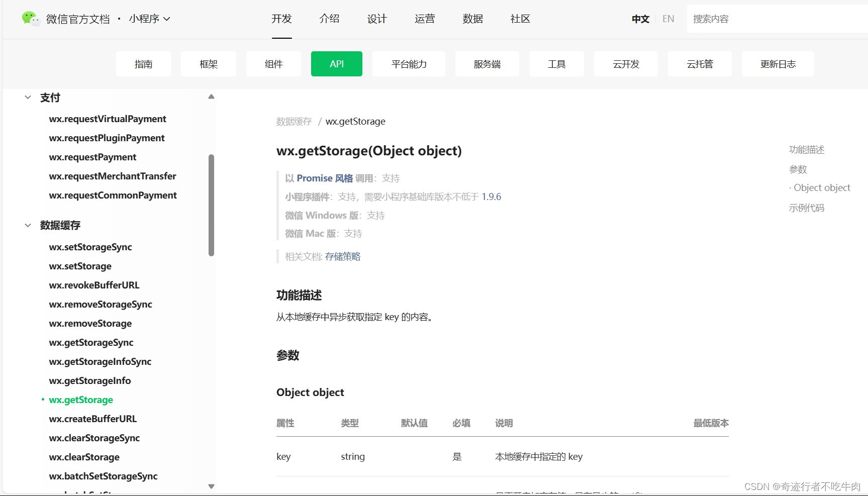The width and height of the screenshot is (868, 496).
Task: Collapse the 支付 section chevron
Action: tap(28, 97)
